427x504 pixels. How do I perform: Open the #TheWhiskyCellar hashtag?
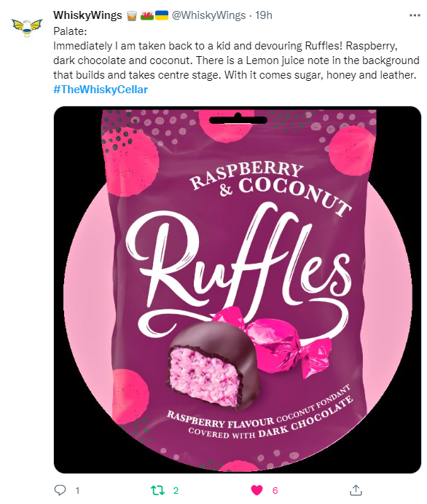[101, 90]
